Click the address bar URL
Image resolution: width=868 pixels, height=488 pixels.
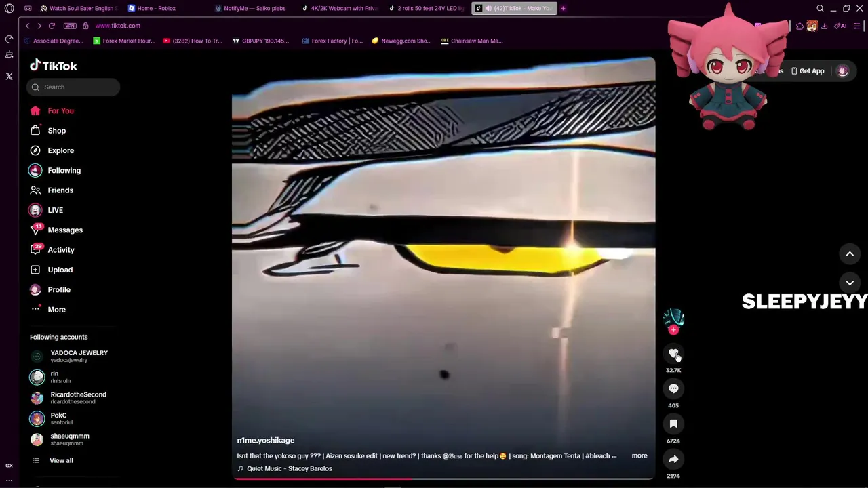click(118, 26)
